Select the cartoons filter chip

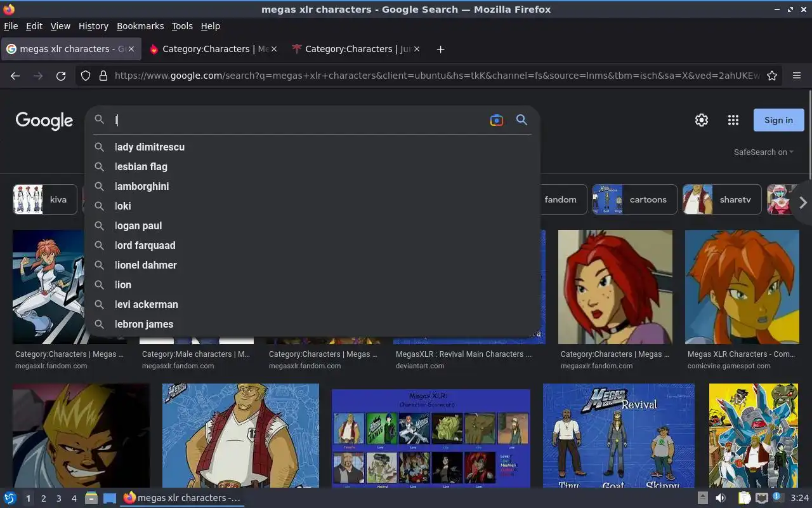pyautogui.click(x=634, y=199)
